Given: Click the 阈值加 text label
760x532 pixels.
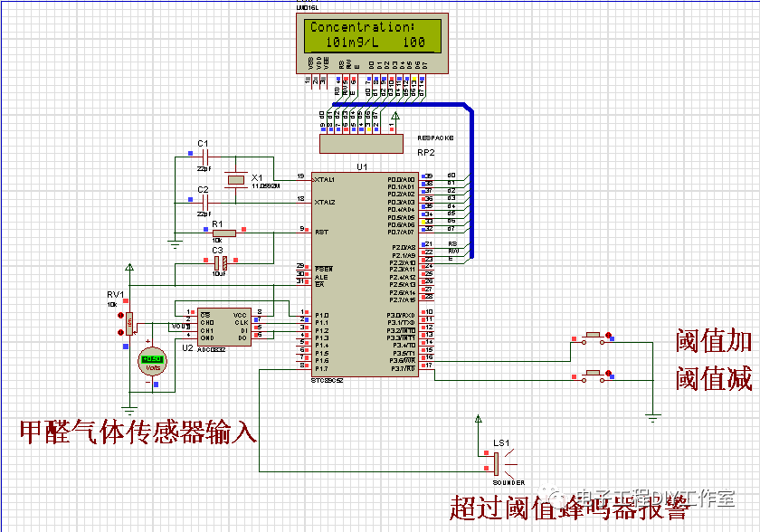Looking at the screenshot, I should coord(714,341).
